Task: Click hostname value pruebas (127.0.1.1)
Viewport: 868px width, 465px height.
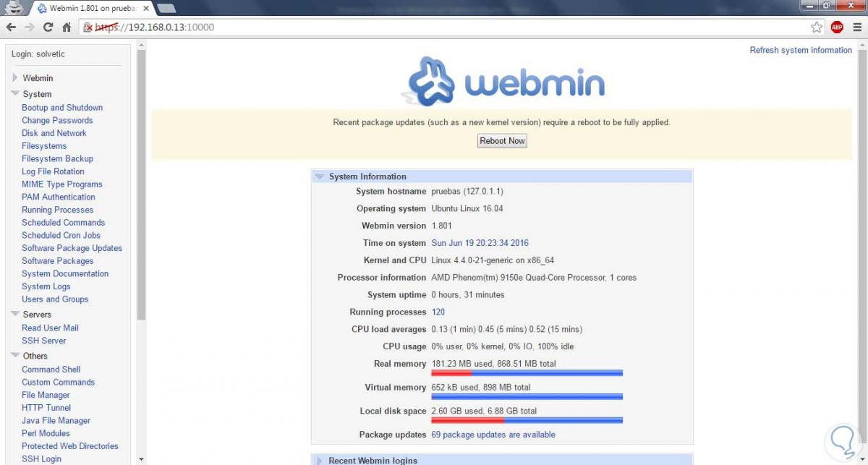Action: (467, 192)
